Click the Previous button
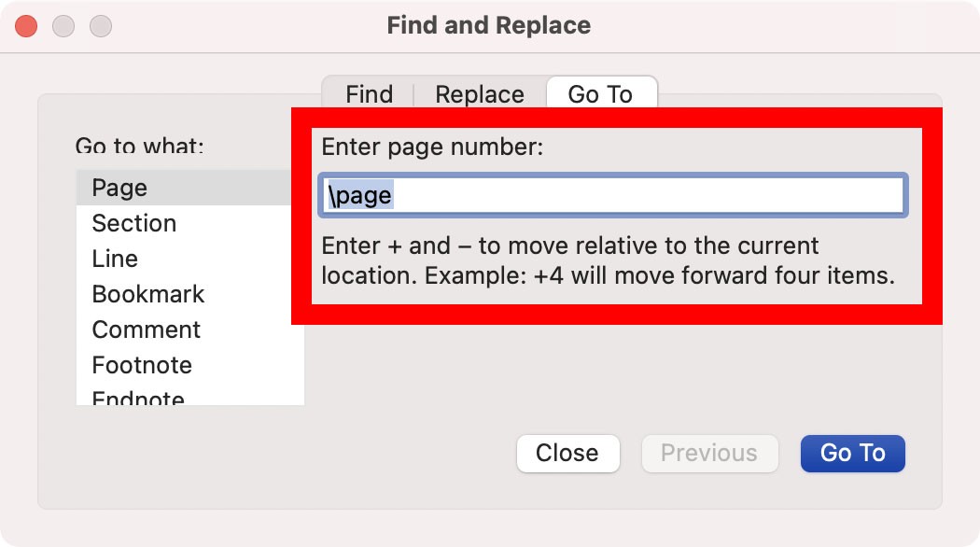 [709, 453]
